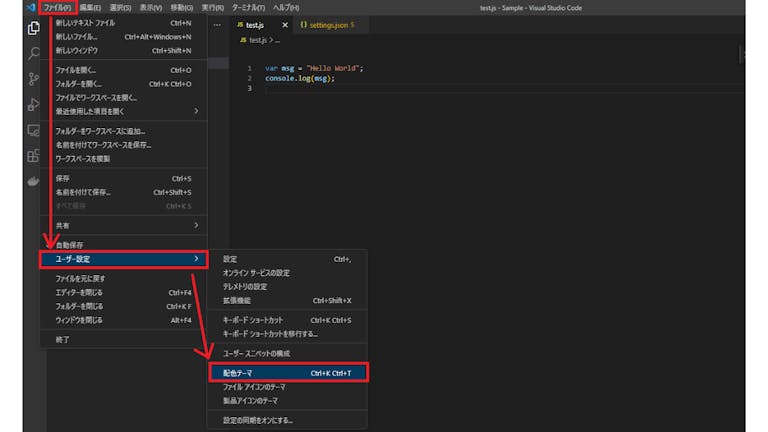The height and width of the screenshot is (432, 768).
Task: Click line number 3 in gutter
Action: (250, 88)
